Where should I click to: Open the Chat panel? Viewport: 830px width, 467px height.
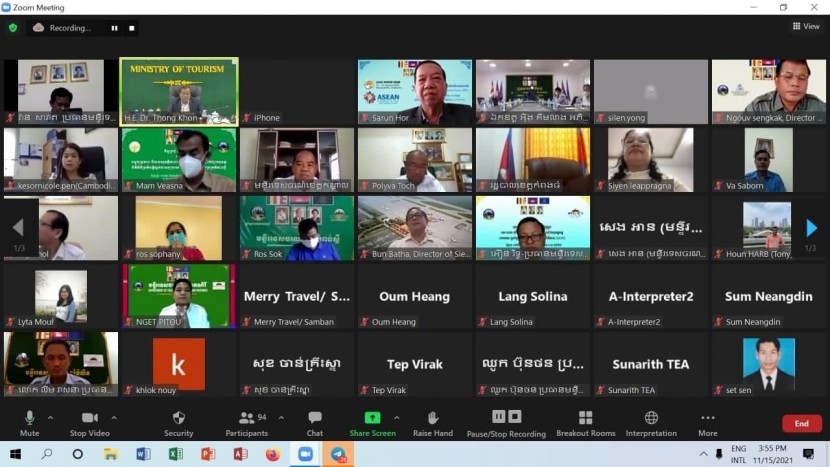(x=315, y=422)
